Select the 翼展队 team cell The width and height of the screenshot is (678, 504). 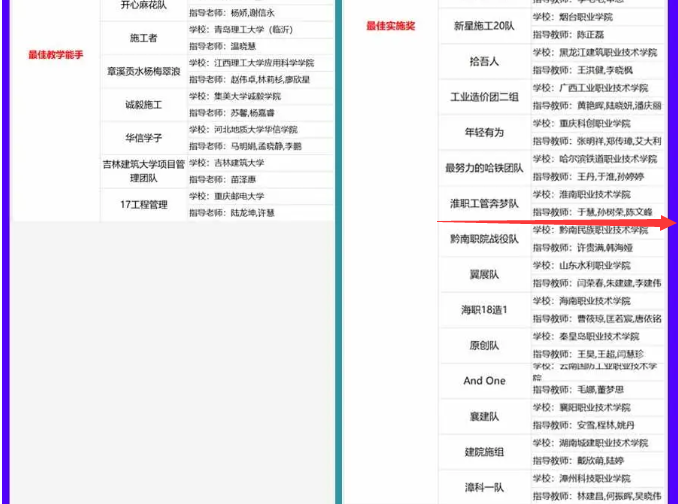coord(484,274)
